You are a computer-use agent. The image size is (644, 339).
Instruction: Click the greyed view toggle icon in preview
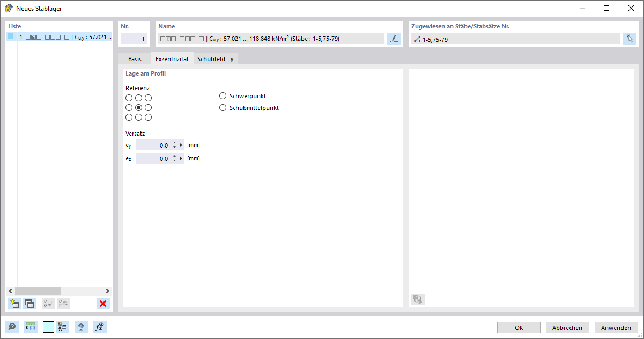(x=418, y=299)
